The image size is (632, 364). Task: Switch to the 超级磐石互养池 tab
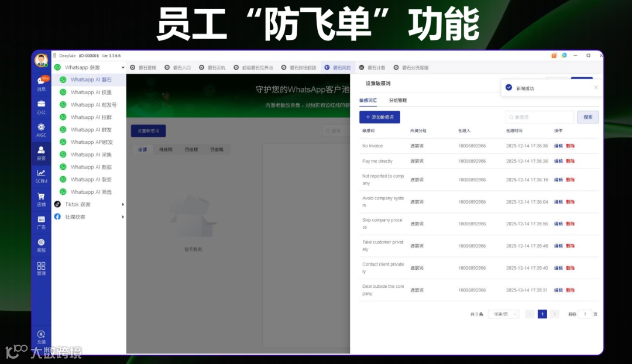pos(253,68)
